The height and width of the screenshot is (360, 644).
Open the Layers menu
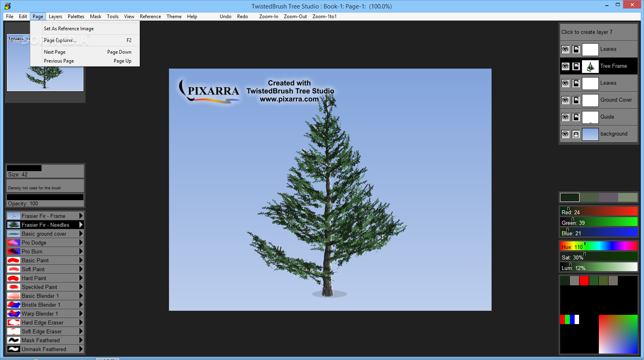tap(55, 17)
